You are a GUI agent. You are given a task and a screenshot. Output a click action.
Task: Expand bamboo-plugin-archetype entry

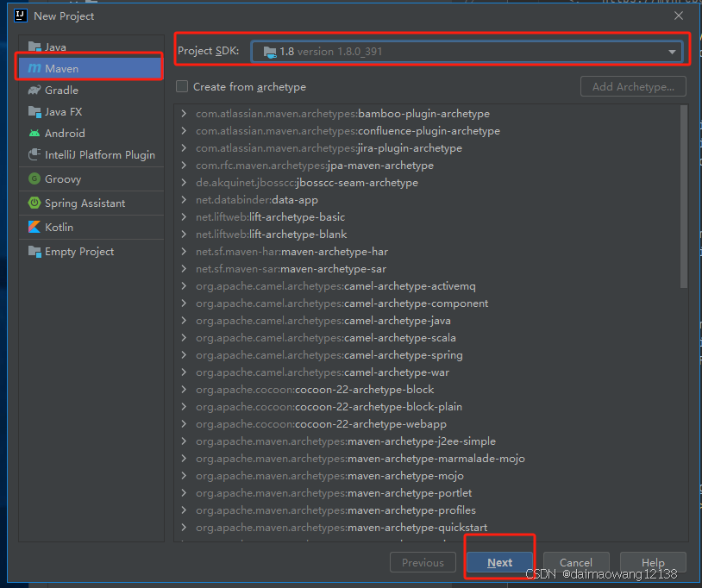click(x=184, y=114)
